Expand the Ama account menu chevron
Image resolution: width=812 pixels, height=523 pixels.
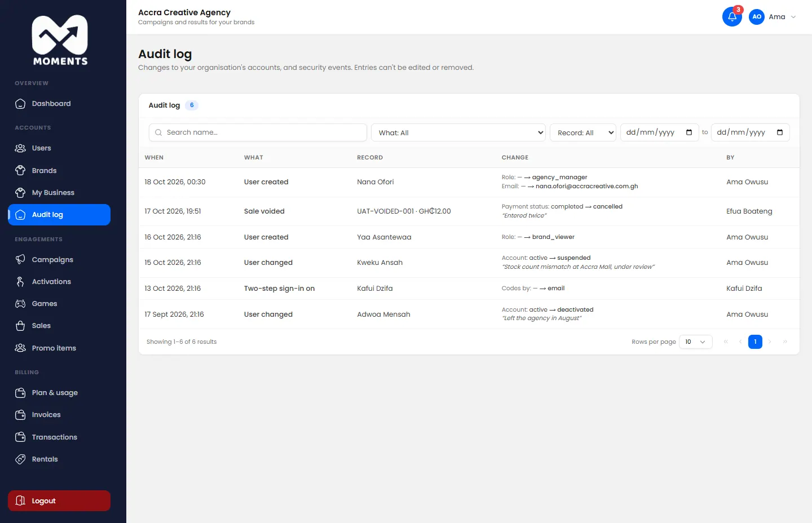click(793, 17)
